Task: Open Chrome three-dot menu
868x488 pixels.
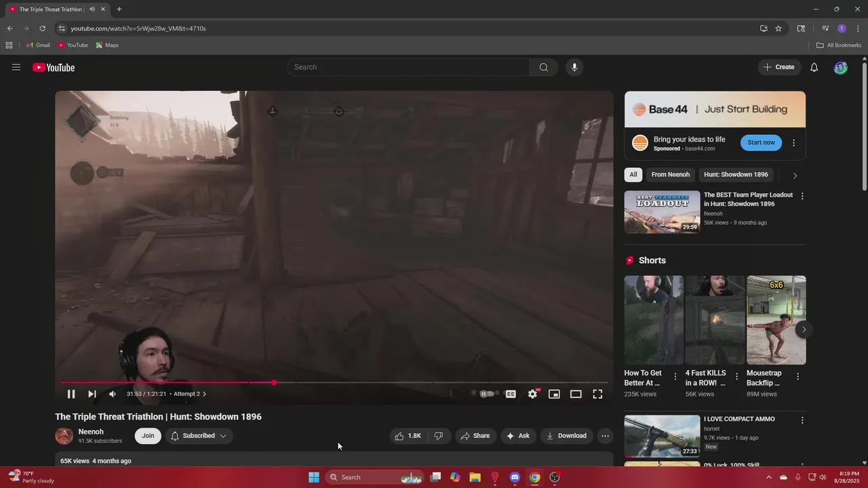Action: tap(858, 28)
